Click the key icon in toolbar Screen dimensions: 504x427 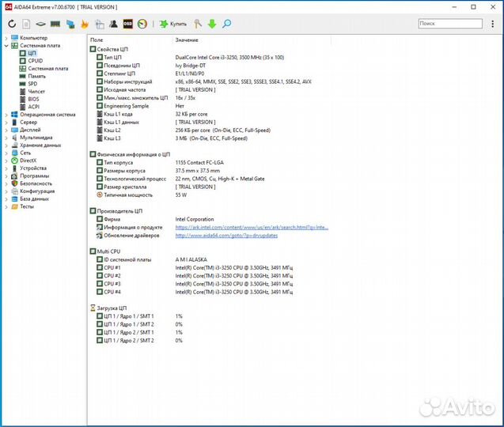click(x=197, y=24)
